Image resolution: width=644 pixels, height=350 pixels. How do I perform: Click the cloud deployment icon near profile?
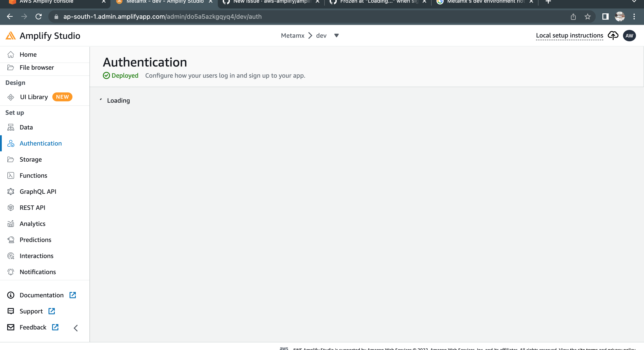point(613,35)
